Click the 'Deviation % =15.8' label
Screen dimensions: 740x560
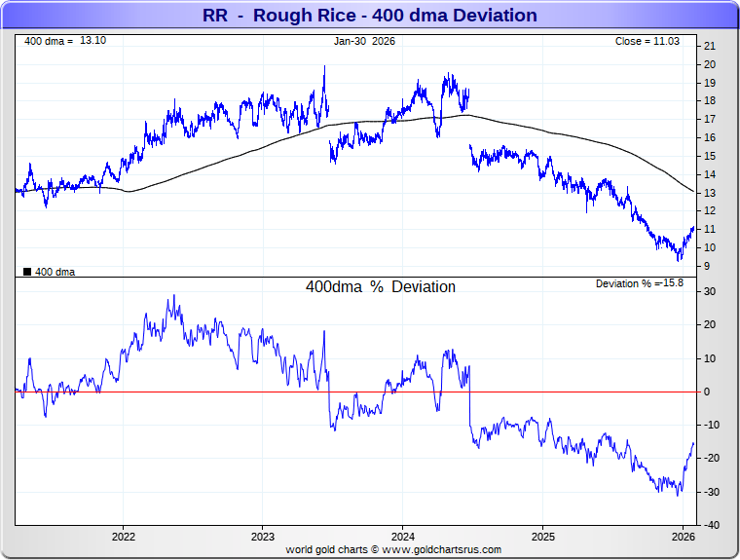coord(640,283)
